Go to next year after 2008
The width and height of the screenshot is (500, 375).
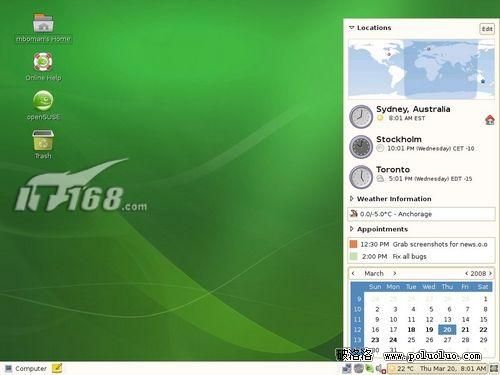pos(490,273)
